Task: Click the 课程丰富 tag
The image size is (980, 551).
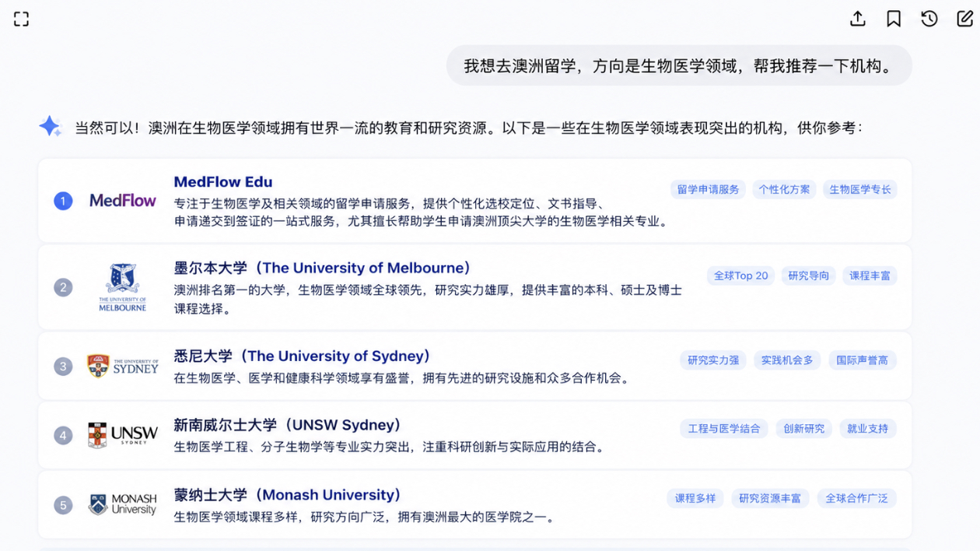Action: pos(870,275)
